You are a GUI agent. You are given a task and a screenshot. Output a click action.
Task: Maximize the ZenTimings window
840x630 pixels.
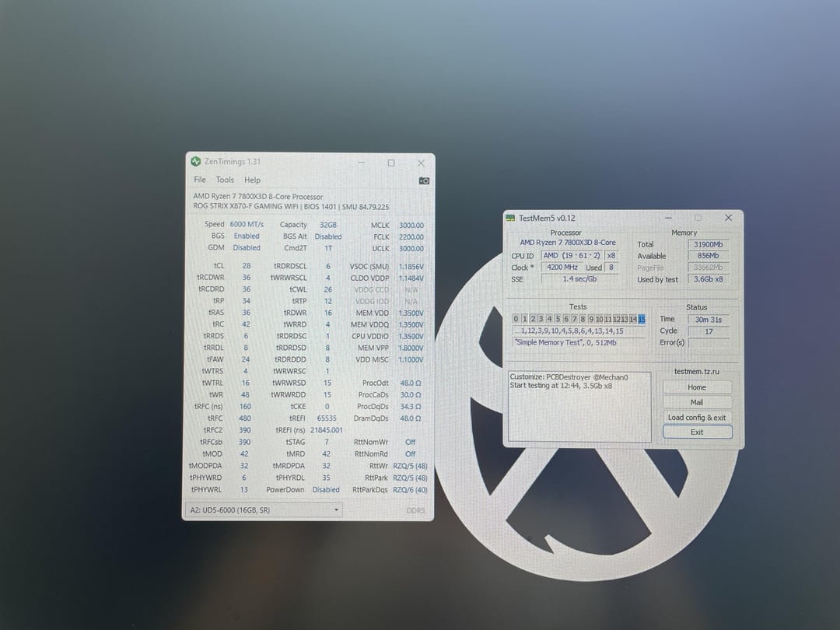[391, 163]
